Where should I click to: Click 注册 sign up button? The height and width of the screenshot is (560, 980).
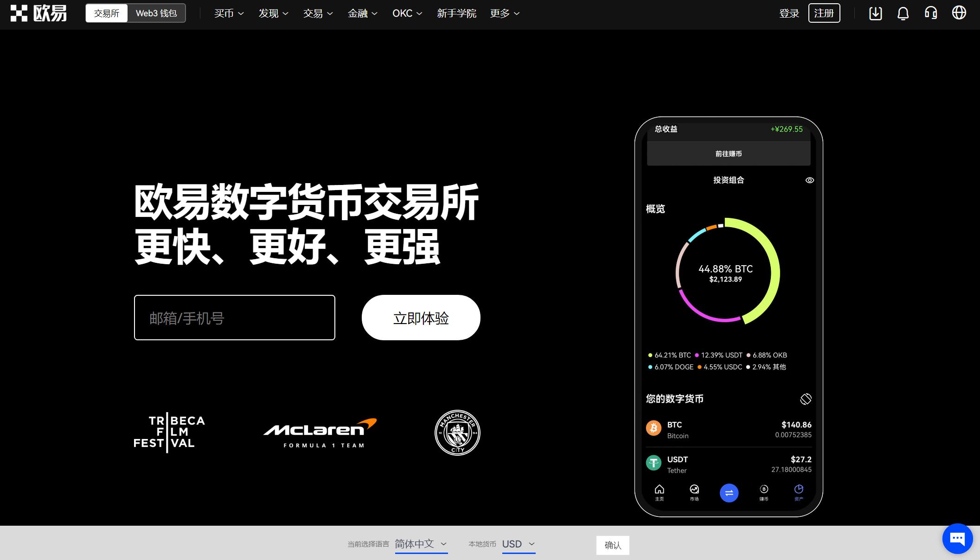[825, 13]
